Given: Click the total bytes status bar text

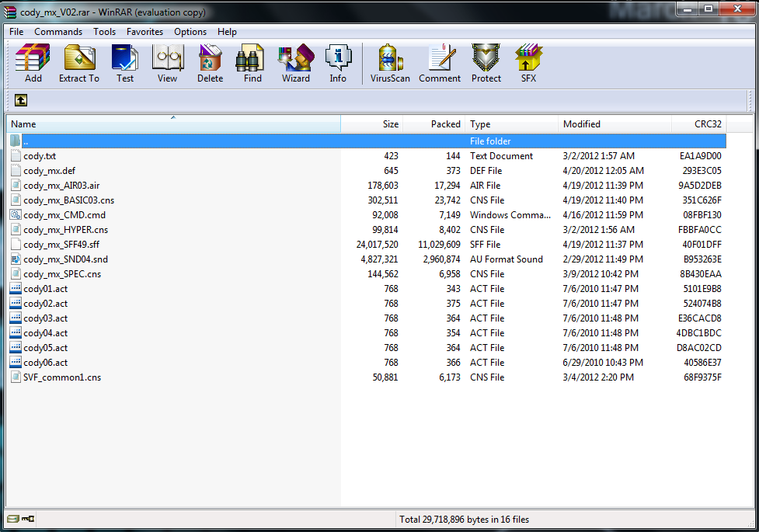Looking at the screenshot, I should point(464,520).
